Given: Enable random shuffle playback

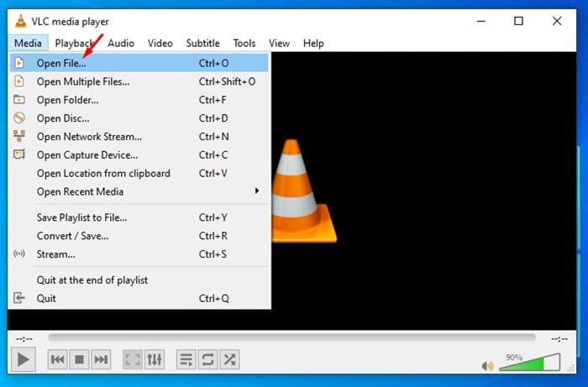Looking at the screenshot, I should coord(229,359).
